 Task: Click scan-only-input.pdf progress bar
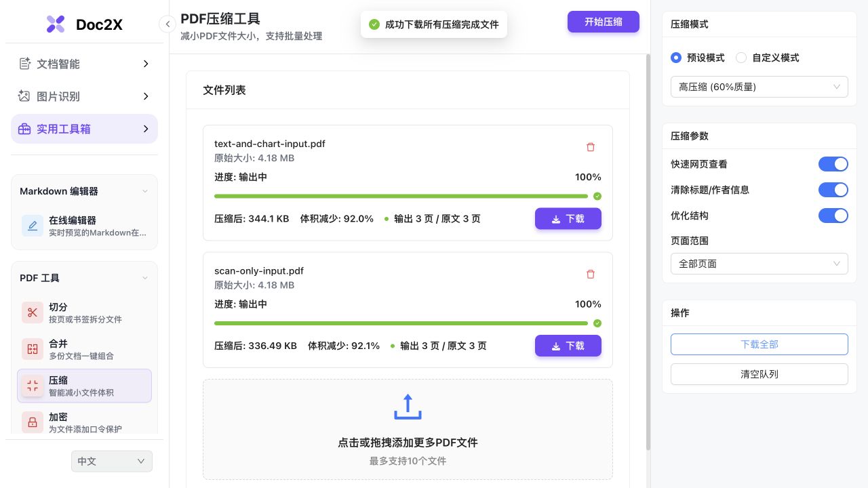pyautogui.click(x=401, y=323)
